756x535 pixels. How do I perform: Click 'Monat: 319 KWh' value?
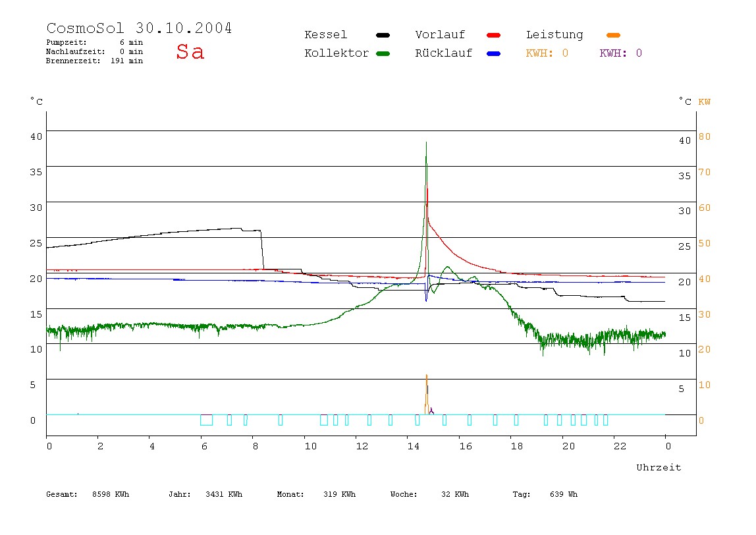(x=316, y=494)
